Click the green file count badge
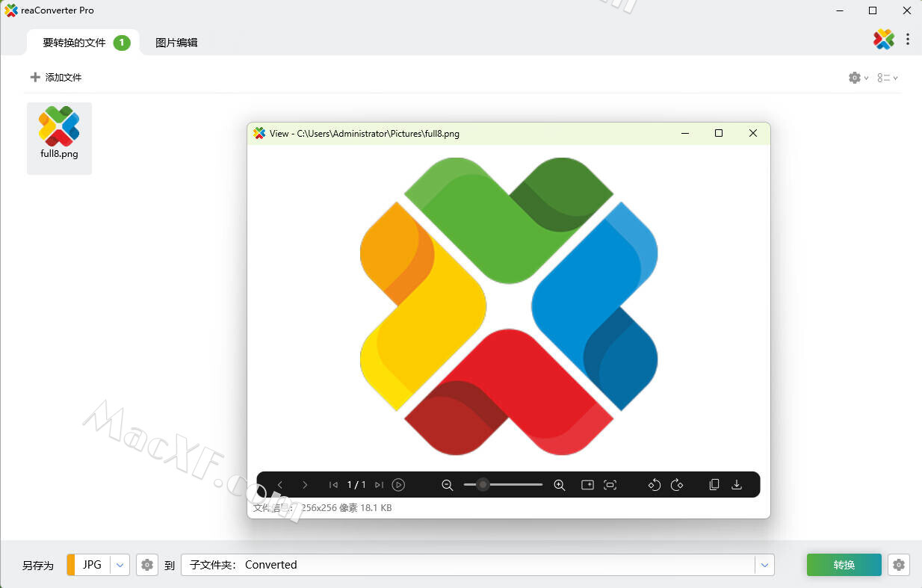 tap(122, 43)
